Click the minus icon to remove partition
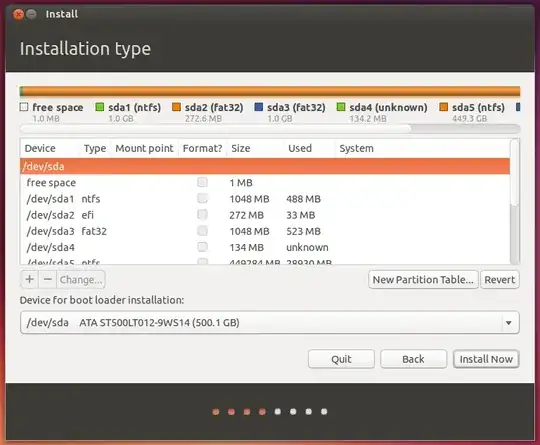 pyautogui.click(x=48, y=279)
